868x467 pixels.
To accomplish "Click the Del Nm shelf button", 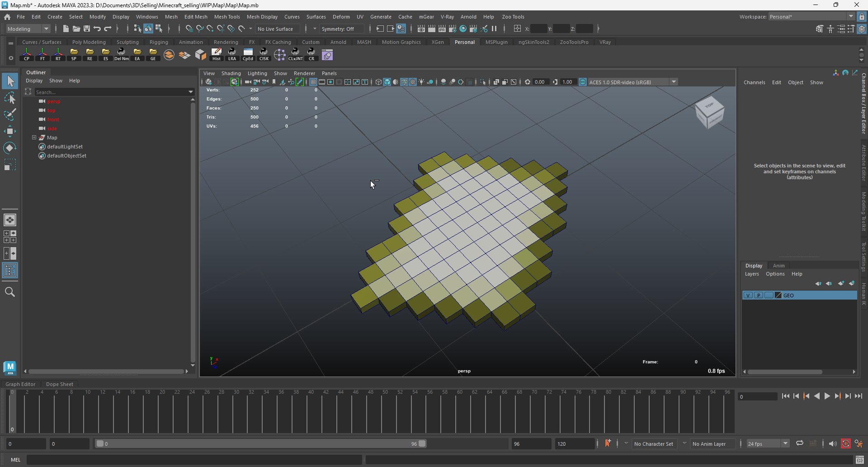I will click(x=121, y=55).
